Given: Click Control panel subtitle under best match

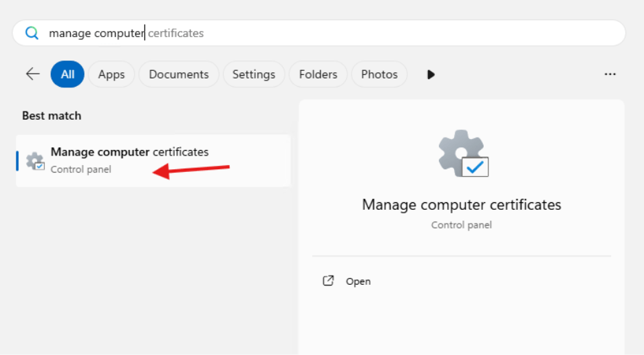Looking at the screenshot, I should coord(80,169).
